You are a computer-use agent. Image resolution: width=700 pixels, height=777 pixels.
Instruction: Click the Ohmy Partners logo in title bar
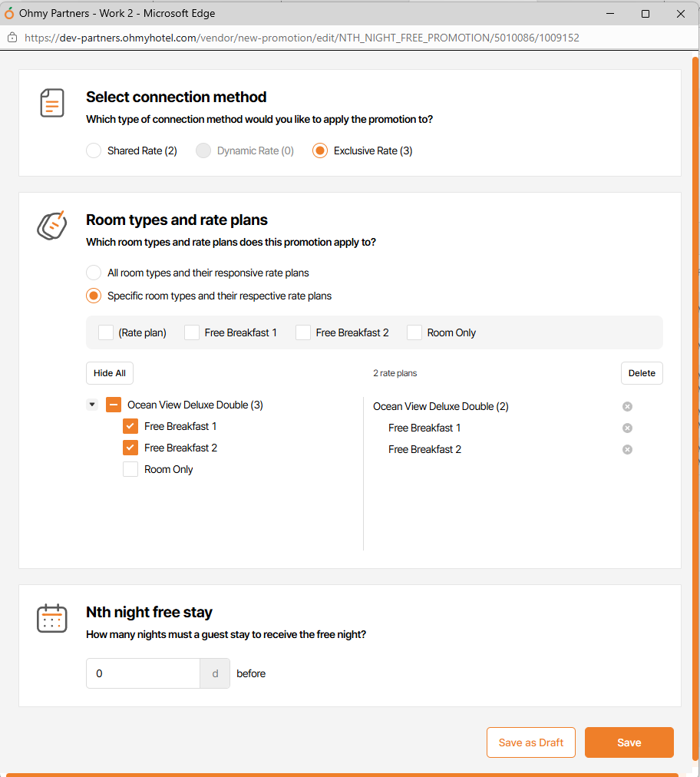click(9, 14)
